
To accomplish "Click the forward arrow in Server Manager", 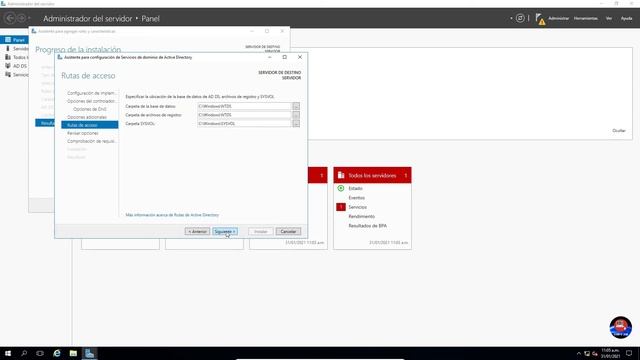I will click(x=22, y=18).
